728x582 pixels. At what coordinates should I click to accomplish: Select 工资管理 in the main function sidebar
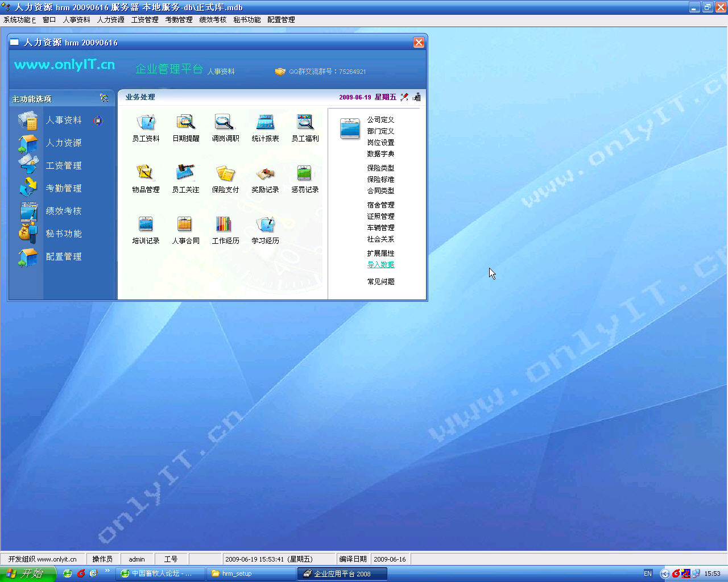coord(63,165)
